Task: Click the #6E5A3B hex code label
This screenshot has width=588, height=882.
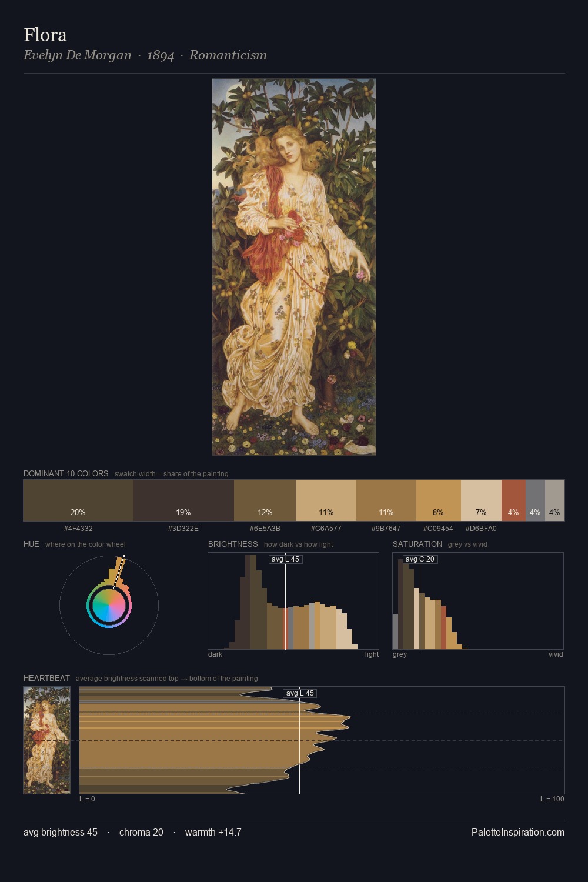Action: click(265, 529)
